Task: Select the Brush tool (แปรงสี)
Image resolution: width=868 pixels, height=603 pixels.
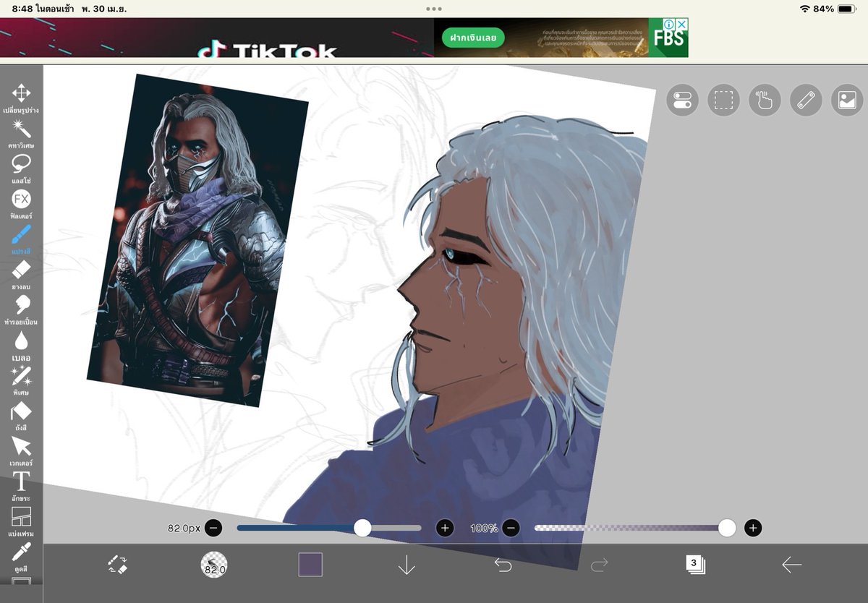Action: pyautogui.click(x=21, y=239)
